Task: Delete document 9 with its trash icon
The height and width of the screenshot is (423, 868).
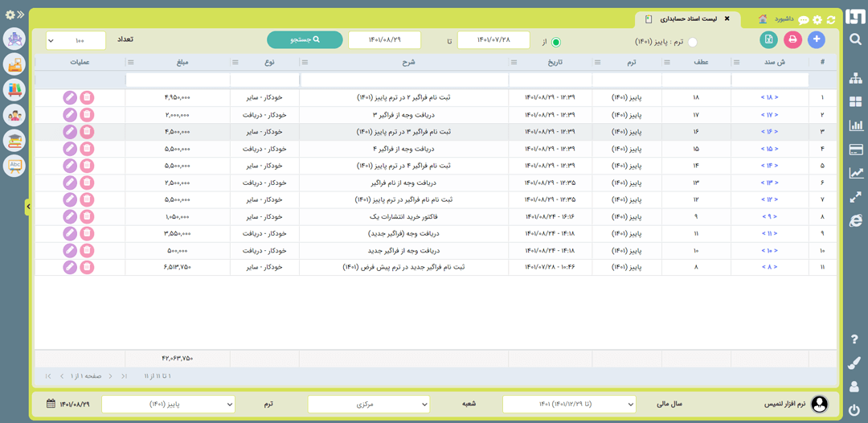Action: click(x=86, y=216)
